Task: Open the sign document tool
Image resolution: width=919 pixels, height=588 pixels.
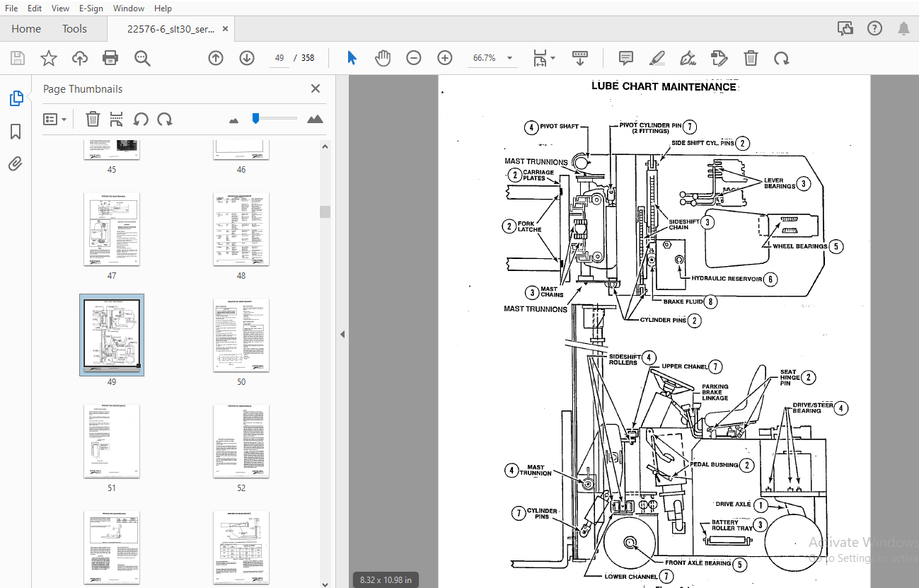Action: tap(687, 58)
